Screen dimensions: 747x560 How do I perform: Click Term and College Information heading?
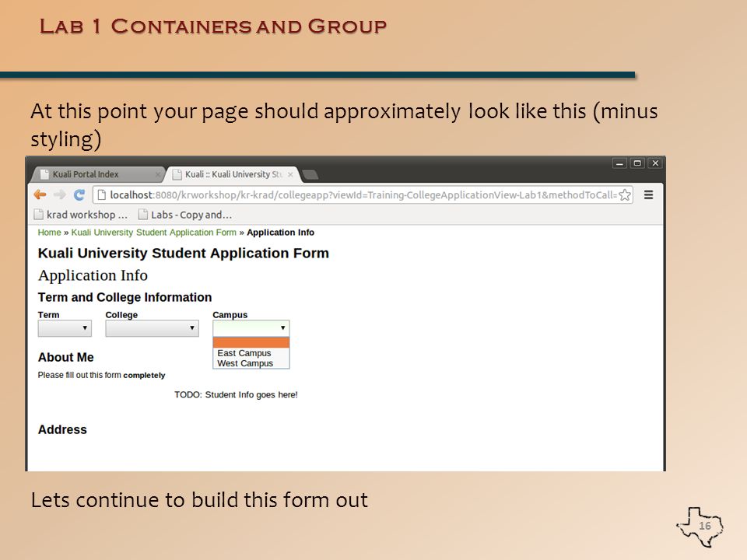(124, 297)
